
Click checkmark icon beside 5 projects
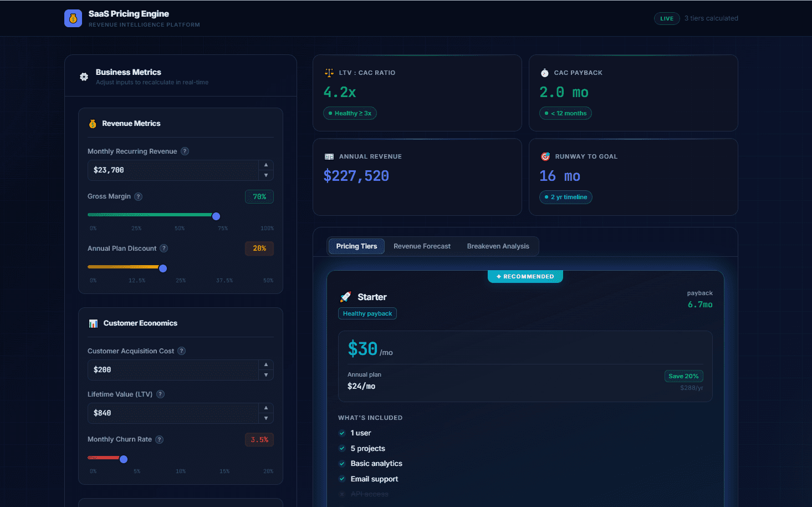[x=342, y=448]
